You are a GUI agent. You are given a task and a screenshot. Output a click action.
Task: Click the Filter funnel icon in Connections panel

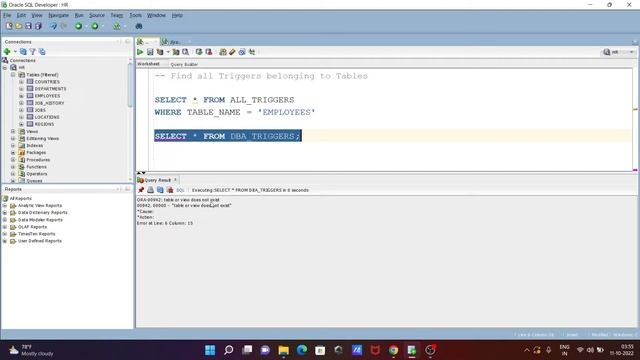[33, 51]
